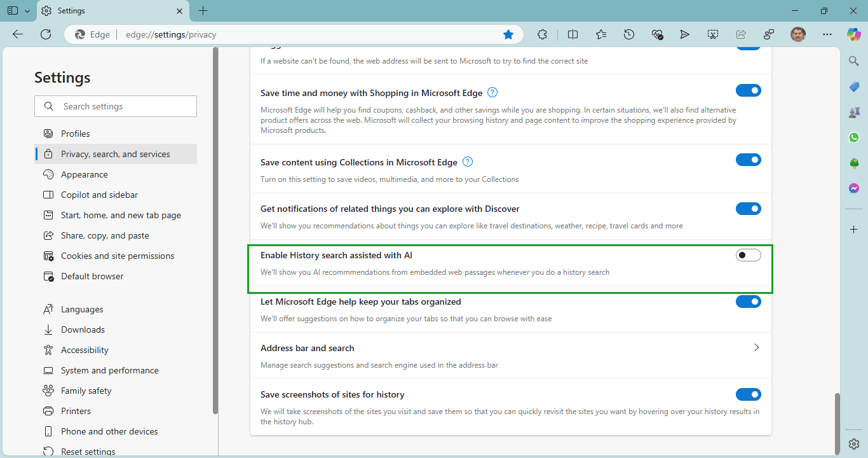Viewport: 868px width, 458px height.
Task: Open the Drop send icon
Action: (x=684, y=34)
